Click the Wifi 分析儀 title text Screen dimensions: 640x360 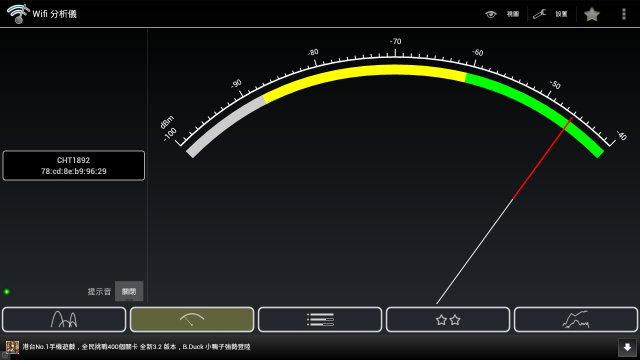click(55, 14)
